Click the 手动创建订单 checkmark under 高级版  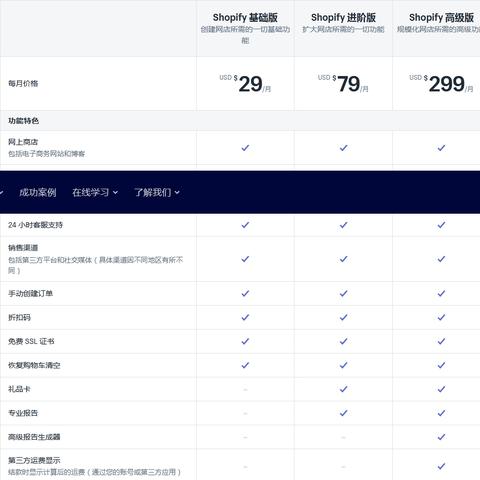pos(441,293)
